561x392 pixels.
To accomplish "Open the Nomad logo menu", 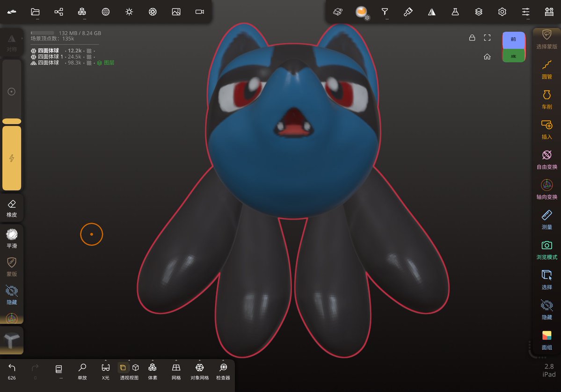I will pyautogui.click(x=11, y=12).
